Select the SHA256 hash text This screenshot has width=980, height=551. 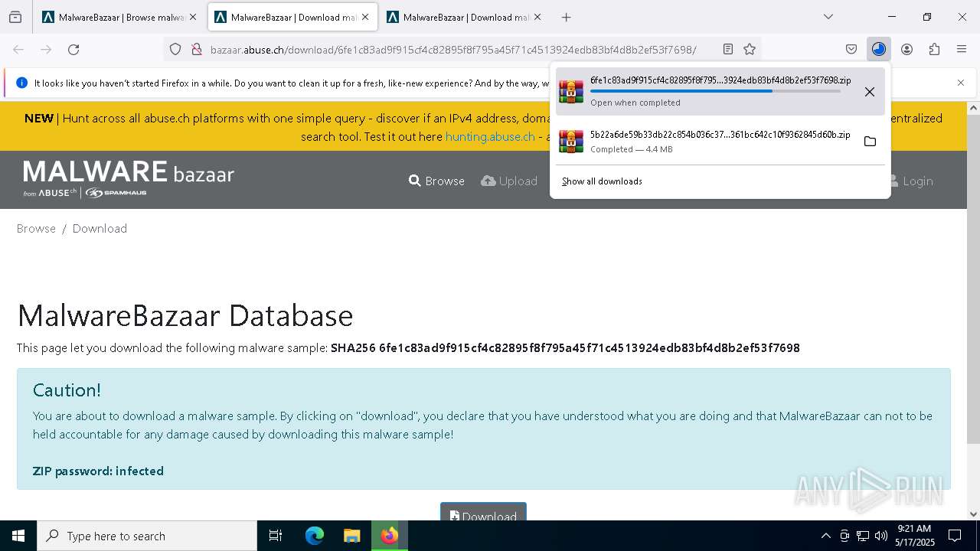click(565, 347)
